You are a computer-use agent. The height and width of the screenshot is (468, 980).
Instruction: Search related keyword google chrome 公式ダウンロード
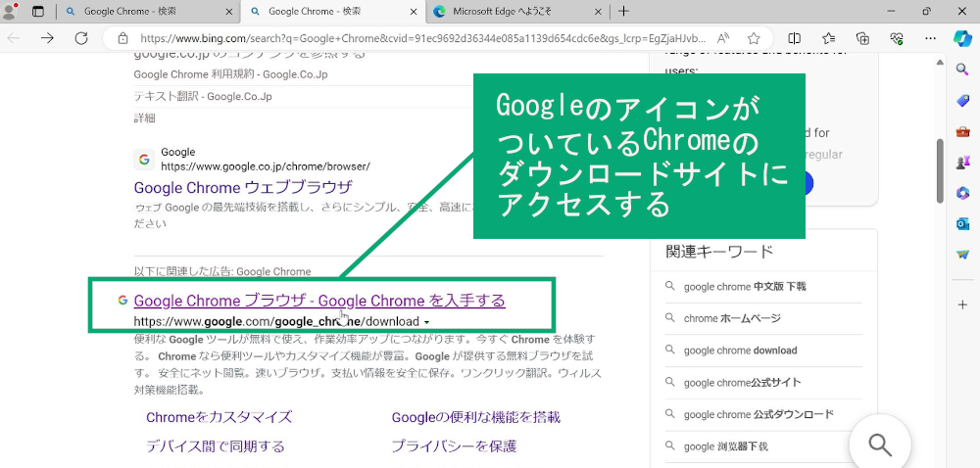pos(759,414)
